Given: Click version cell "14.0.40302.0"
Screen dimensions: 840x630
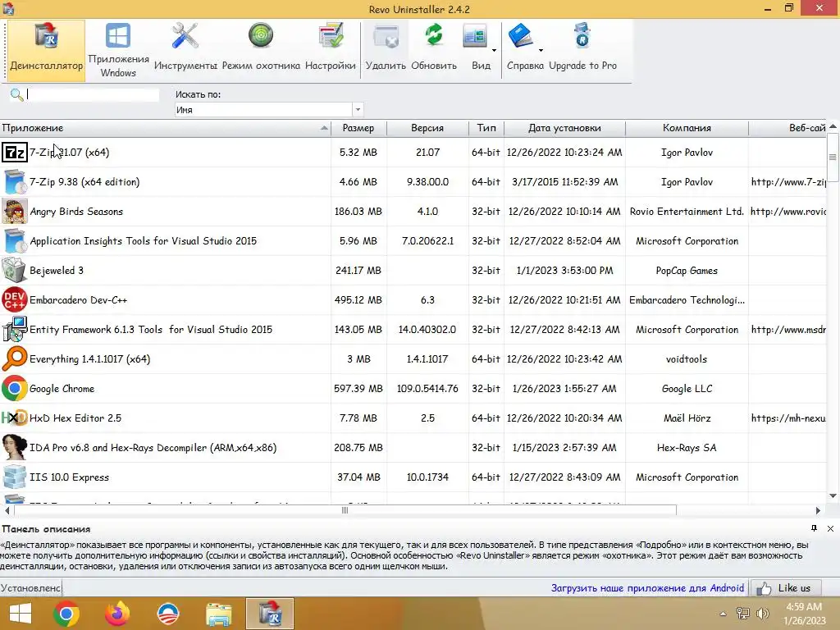Looking at the screenshot, I should (x=427, y=330).
